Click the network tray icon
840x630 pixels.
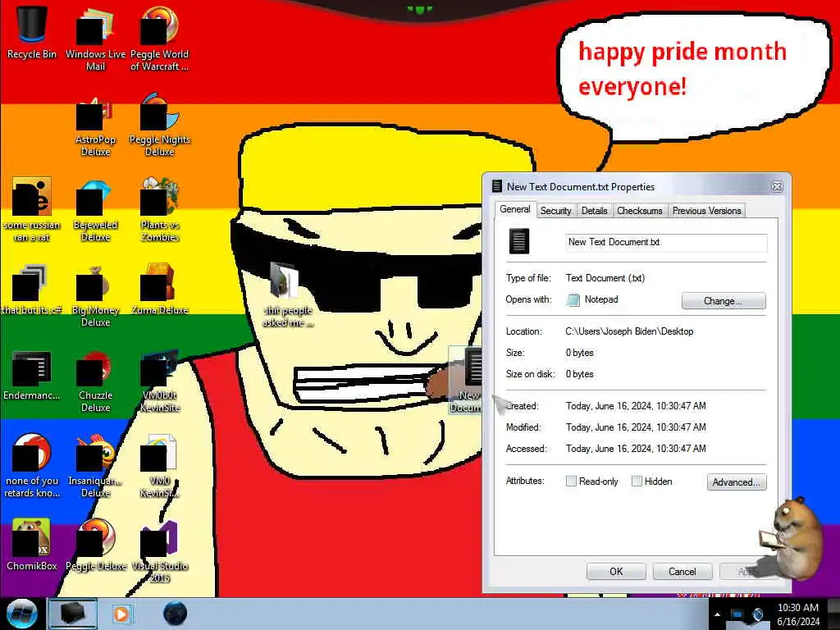pyautogui.click(x=737, y=614)
